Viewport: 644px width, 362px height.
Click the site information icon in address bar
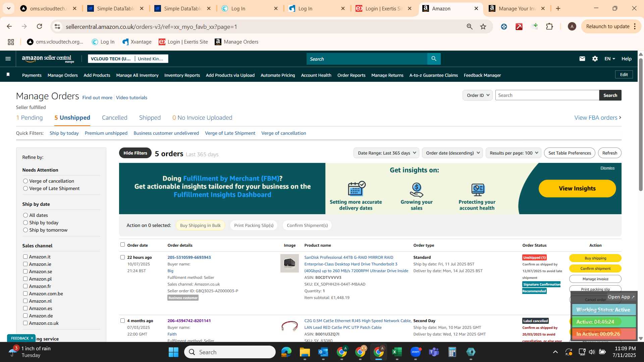point(57,26)
